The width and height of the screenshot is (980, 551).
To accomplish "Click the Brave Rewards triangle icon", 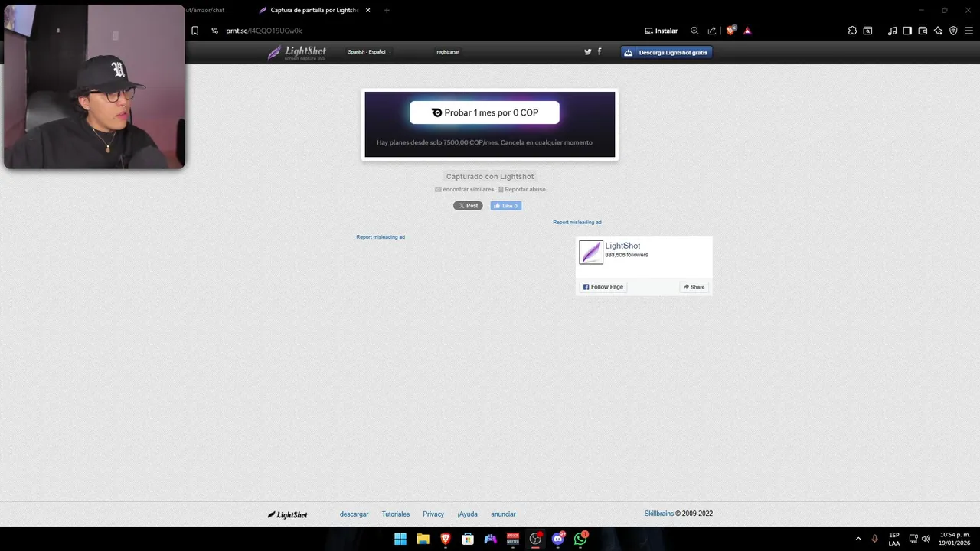I will tap(747, 31).
